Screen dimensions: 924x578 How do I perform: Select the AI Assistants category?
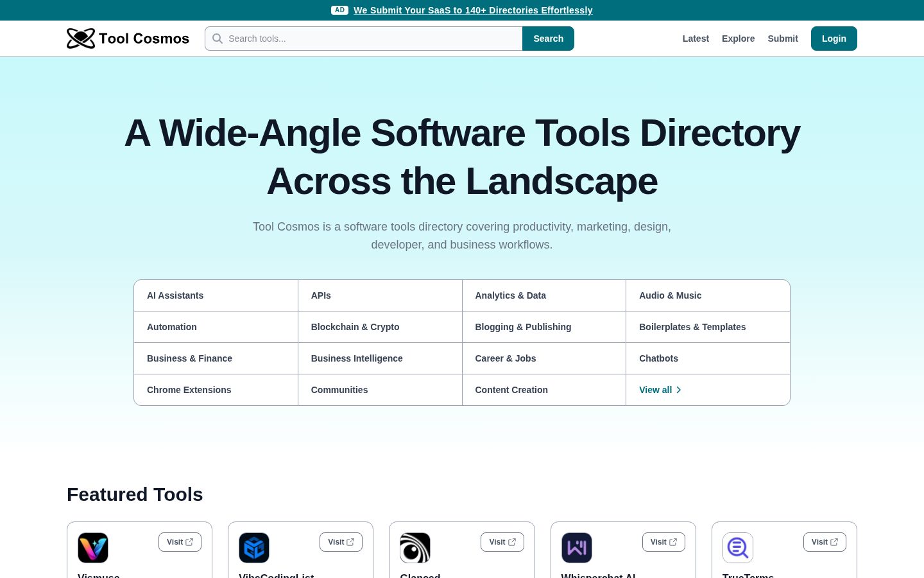(x=216, y=295)
